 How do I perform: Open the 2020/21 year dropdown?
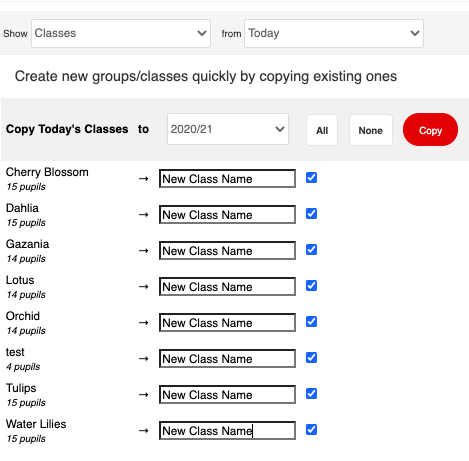pos(228,129)
